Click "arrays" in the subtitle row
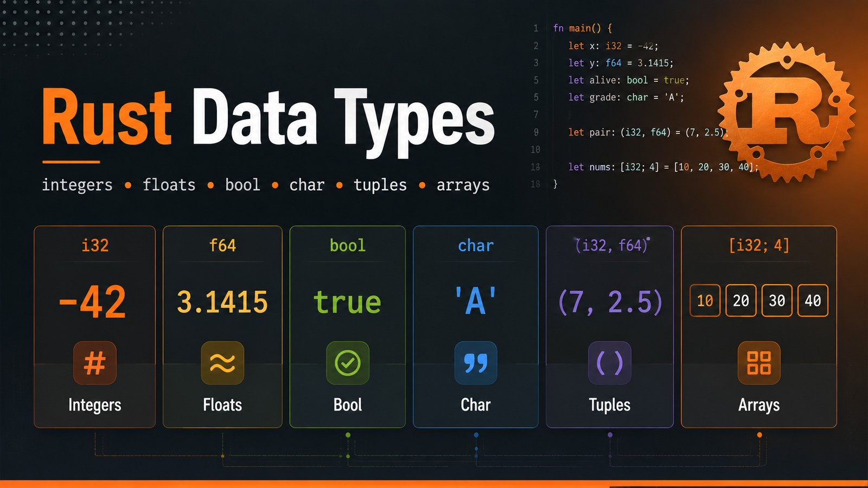This screenshot has width=868, height=488. [463, 185]
